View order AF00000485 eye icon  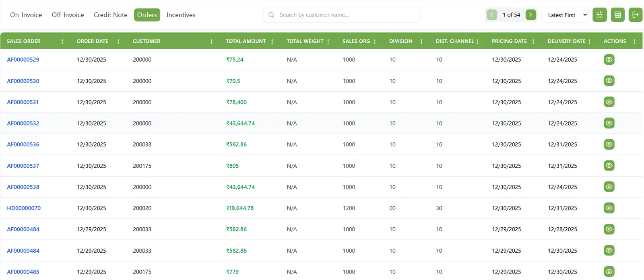tap(609, 272)
